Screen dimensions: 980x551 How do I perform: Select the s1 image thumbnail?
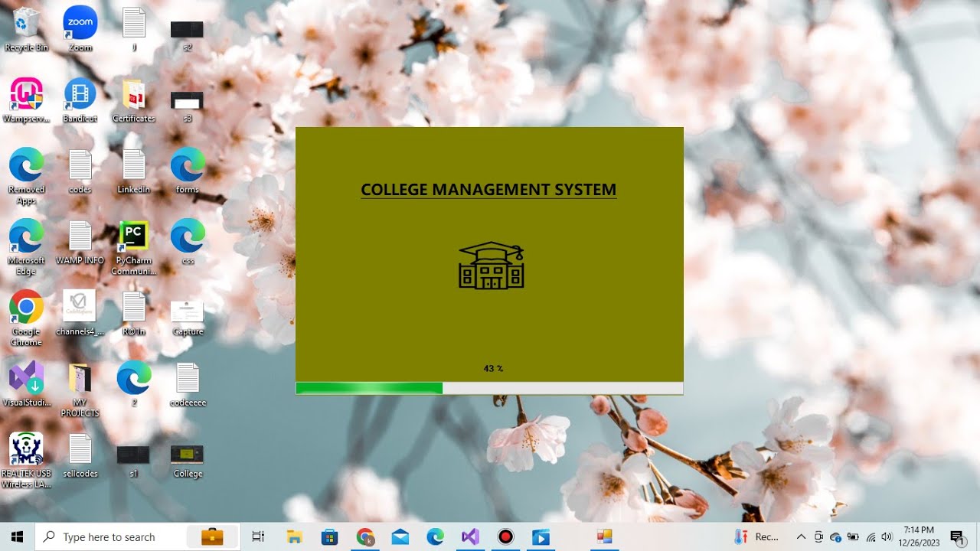[134, 461]
